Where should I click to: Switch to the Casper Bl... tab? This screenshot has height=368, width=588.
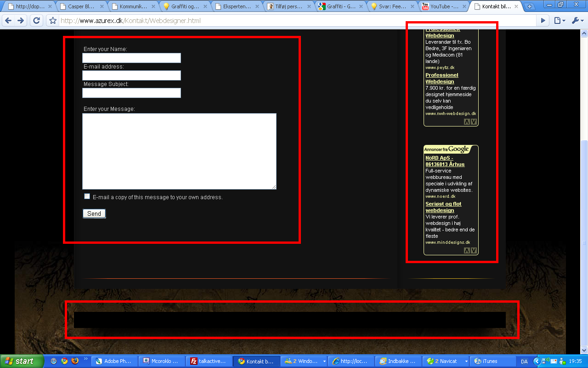(x=81, y=6)
